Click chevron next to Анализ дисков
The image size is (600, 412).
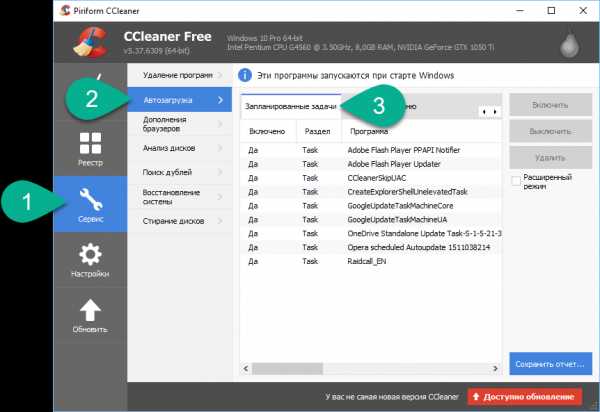click(x=220, y=148)
